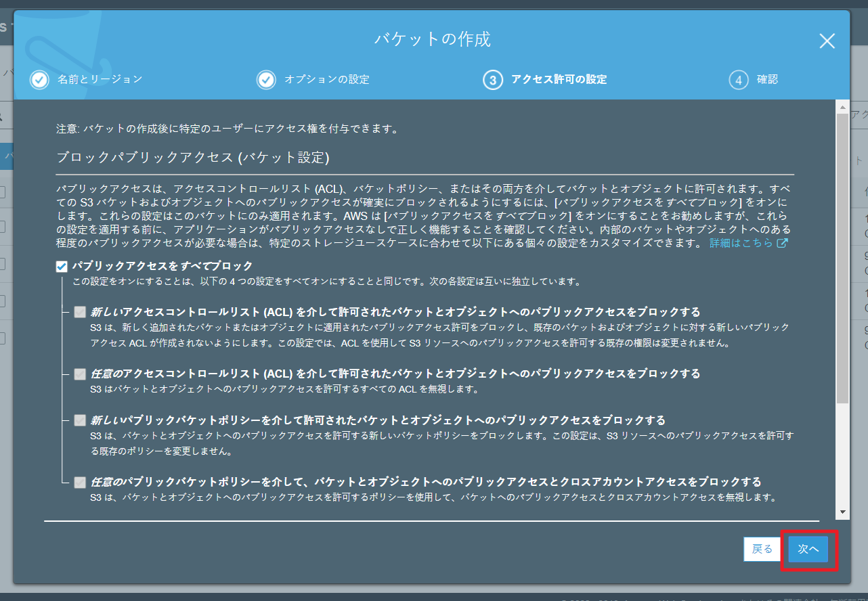Click the dialog's vertical scrollbar thumb

click(842, 257)
